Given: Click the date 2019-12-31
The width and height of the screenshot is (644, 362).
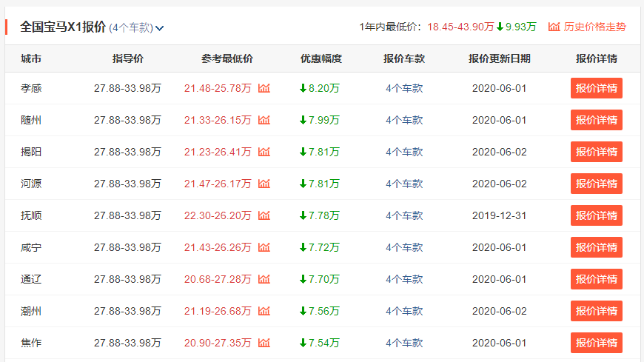Looking at the screenshot, I should 499,215.
